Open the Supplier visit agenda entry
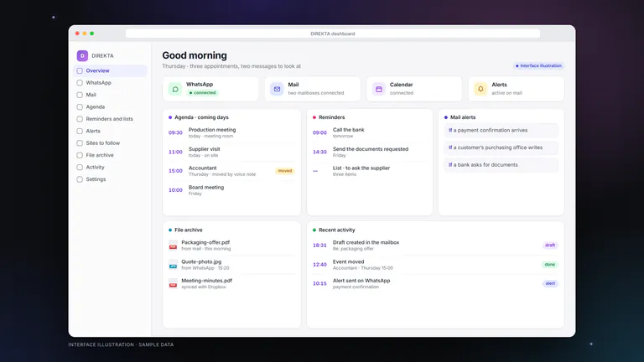 click(231, 152)
